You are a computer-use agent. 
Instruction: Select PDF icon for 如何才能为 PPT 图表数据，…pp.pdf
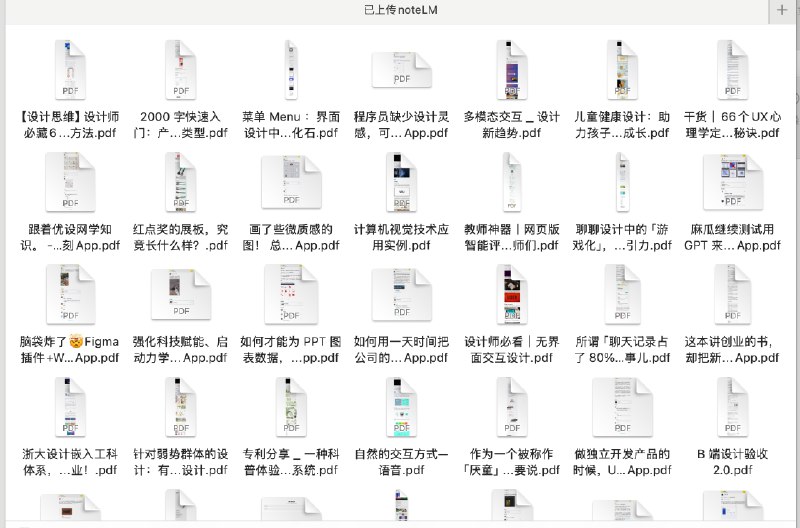click(291, 294)
